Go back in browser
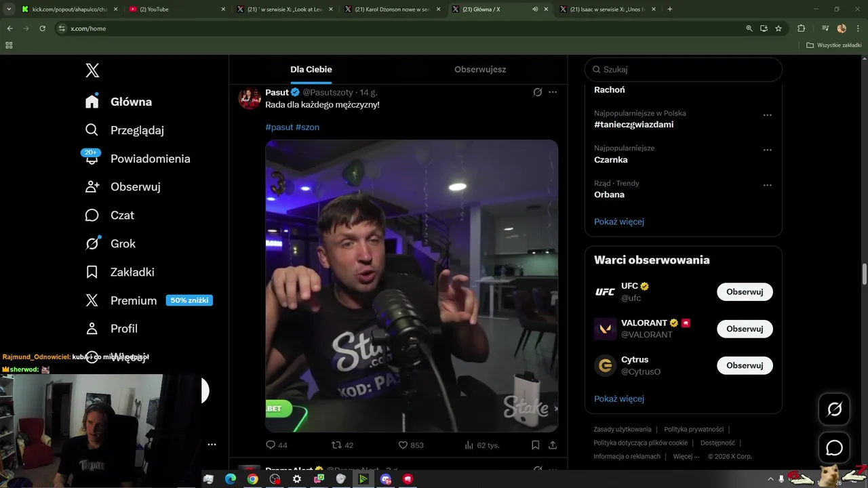This screenshot has width=868, height=488. pyautogui.click(x=9, y=28)
